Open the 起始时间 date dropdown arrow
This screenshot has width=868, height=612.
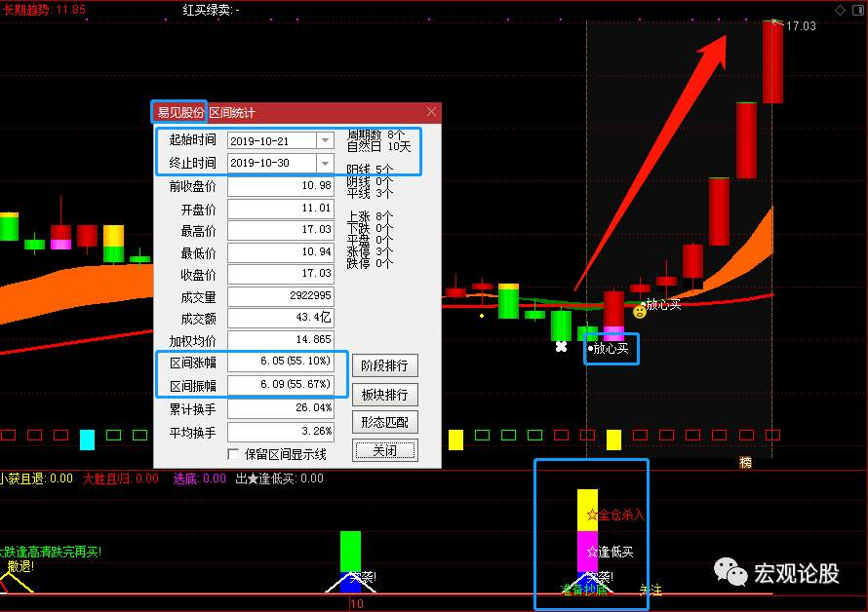[x=326, y=140]
